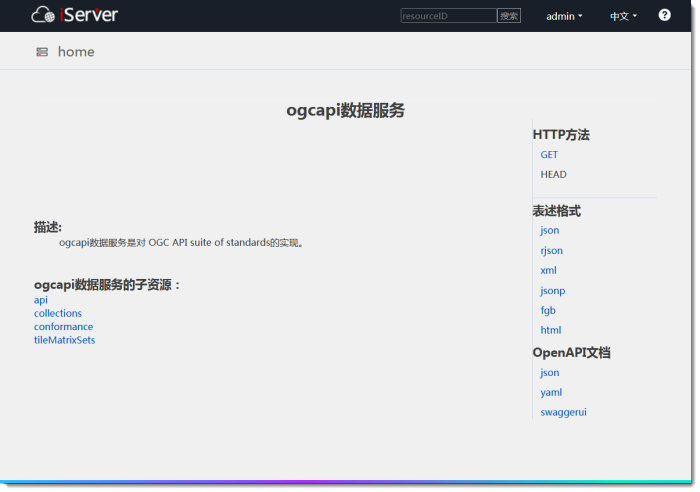Open the collections child resource
This screenshot has height=492, width=700.
coord(58,313)
